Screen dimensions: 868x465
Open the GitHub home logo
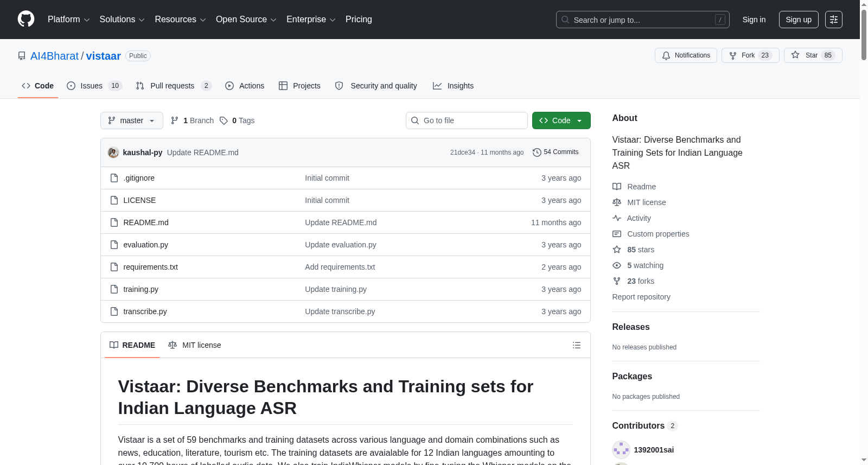(26, 20)
